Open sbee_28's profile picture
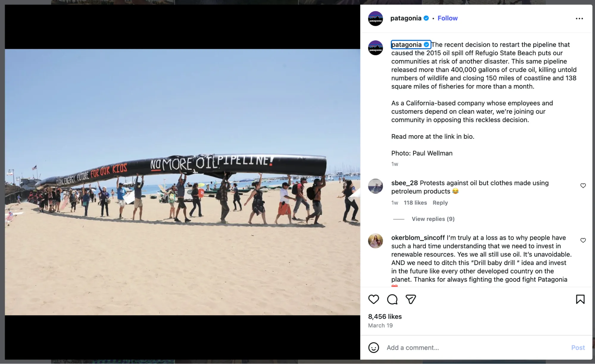595x364 pixels. pos(375,186)
